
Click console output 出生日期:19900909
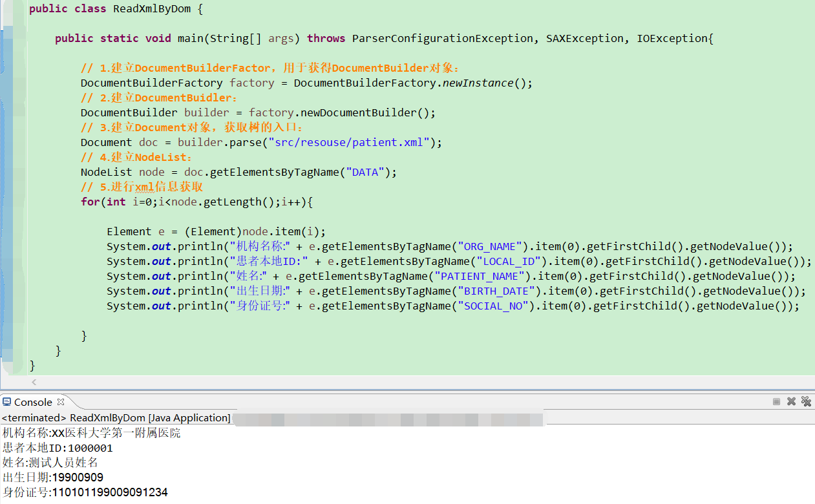[52, 478]
